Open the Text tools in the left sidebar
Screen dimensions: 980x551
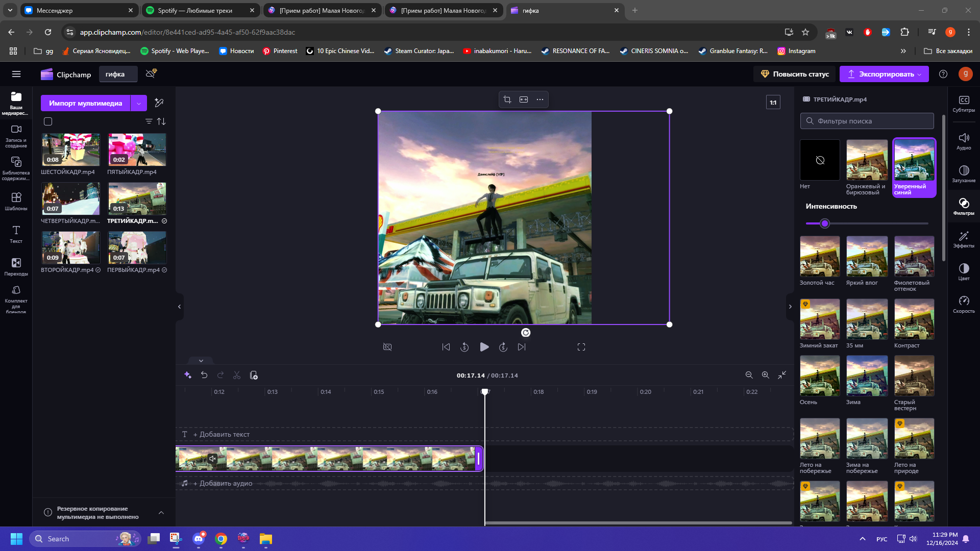click(16, 234)
